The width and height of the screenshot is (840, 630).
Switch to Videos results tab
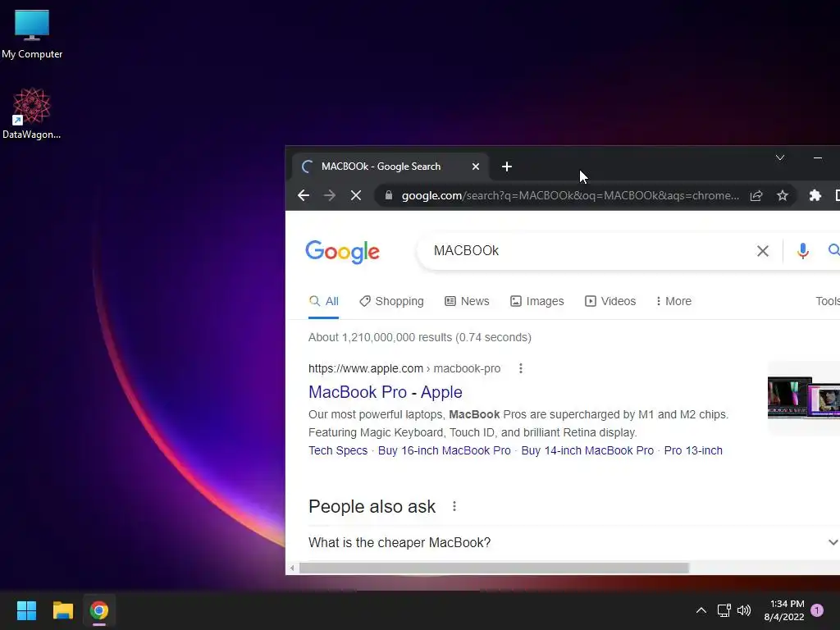pyautogui.click(x=610, y=301)
